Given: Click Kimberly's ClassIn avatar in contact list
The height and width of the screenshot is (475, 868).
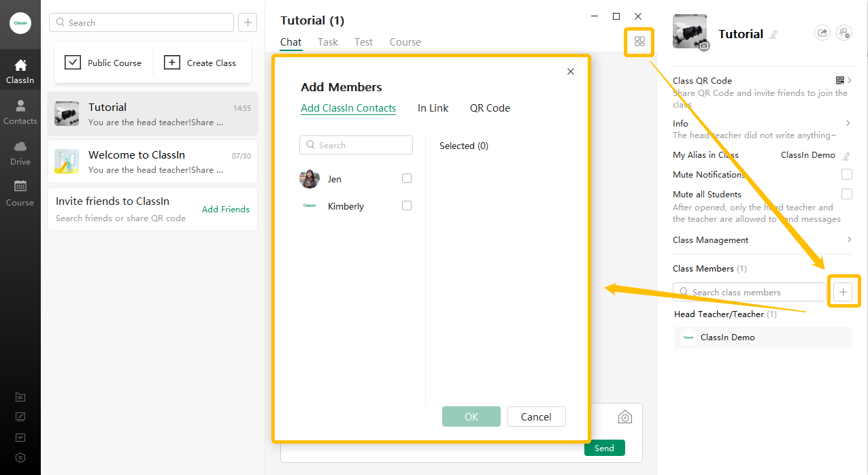Looking at the screenshot, I should point(310,206).
